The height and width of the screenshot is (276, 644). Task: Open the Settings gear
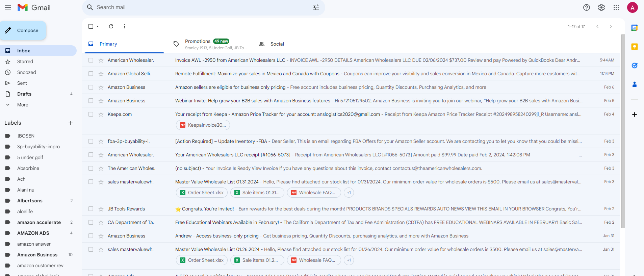point(601,7)
